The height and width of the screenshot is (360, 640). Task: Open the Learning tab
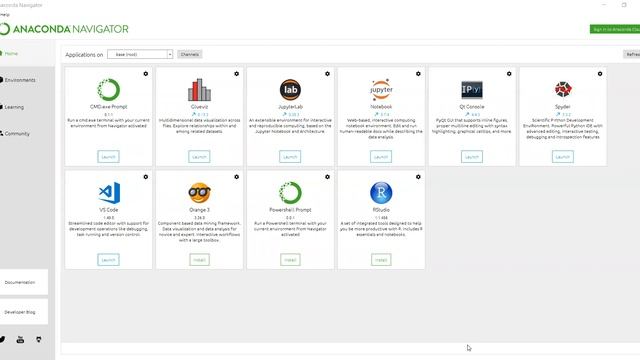(x=14, y=107)
